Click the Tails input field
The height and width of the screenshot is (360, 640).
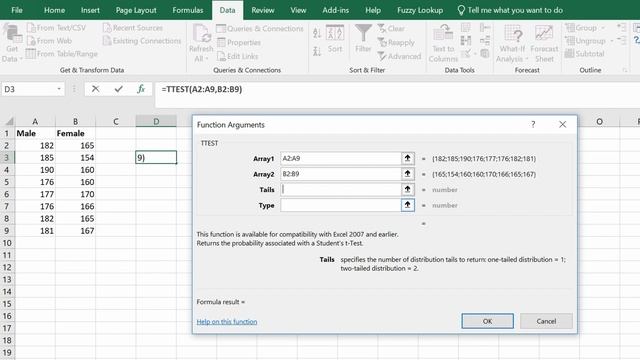point(341,189)
